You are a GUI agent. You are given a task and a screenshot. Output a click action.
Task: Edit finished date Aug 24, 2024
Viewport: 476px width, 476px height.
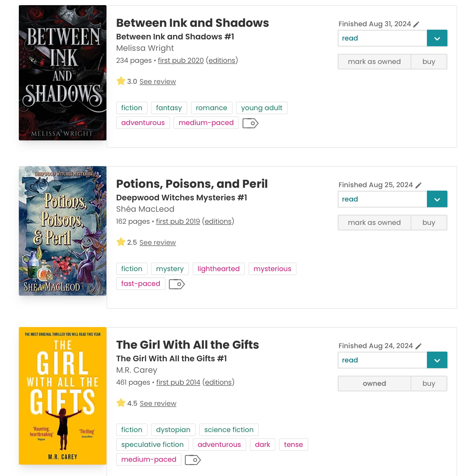click(x=418, y=346)
